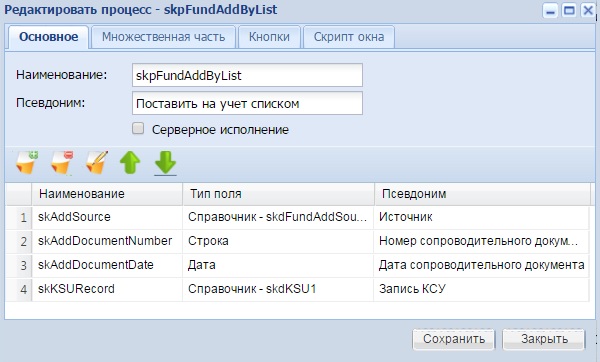Click row number 4 cell
Image resolution: width=600 pixels, height=362 pixels.
point(19,289)
